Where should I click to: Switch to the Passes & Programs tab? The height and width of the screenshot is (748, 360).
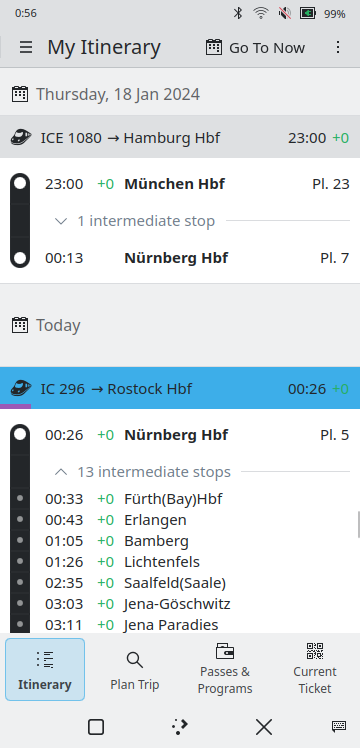[225, 669]
